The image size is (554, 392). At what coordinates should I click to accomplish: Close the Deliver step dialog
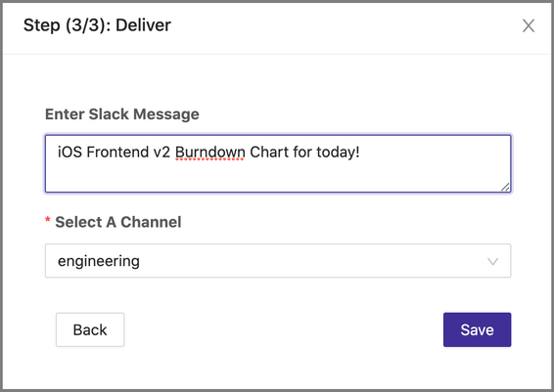[529, 25]
